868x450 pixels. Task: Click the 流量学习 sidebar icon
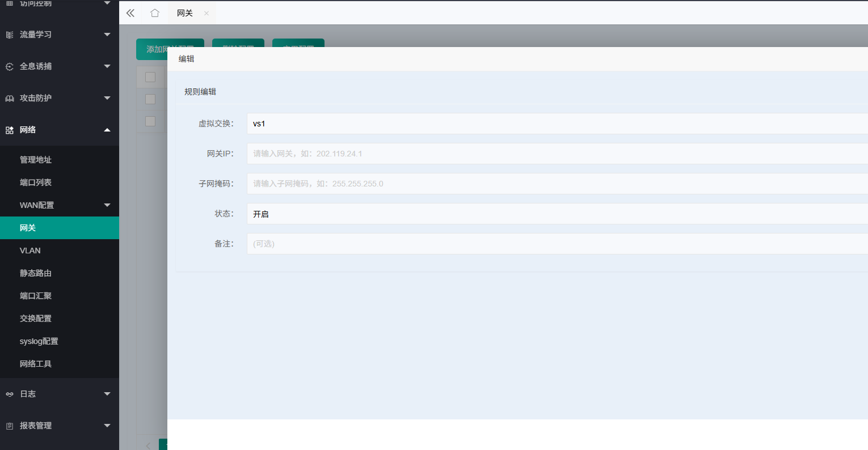click(10, 35)
